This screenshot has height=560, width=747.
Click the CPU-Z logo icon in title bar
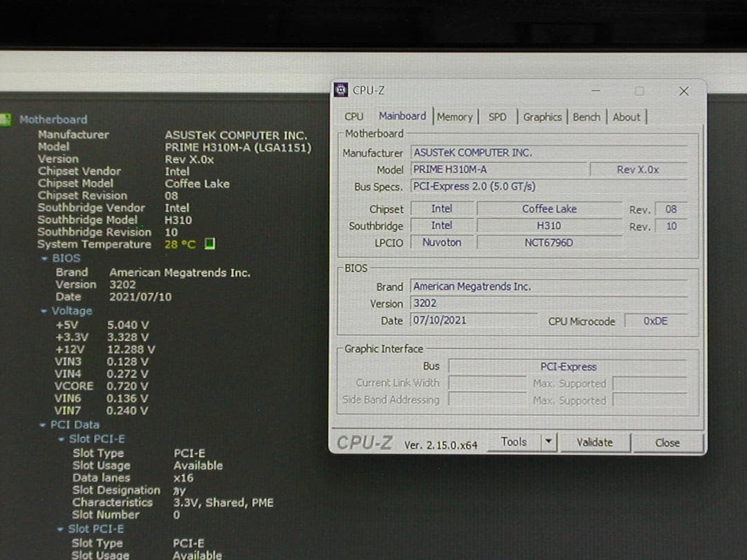340,89
